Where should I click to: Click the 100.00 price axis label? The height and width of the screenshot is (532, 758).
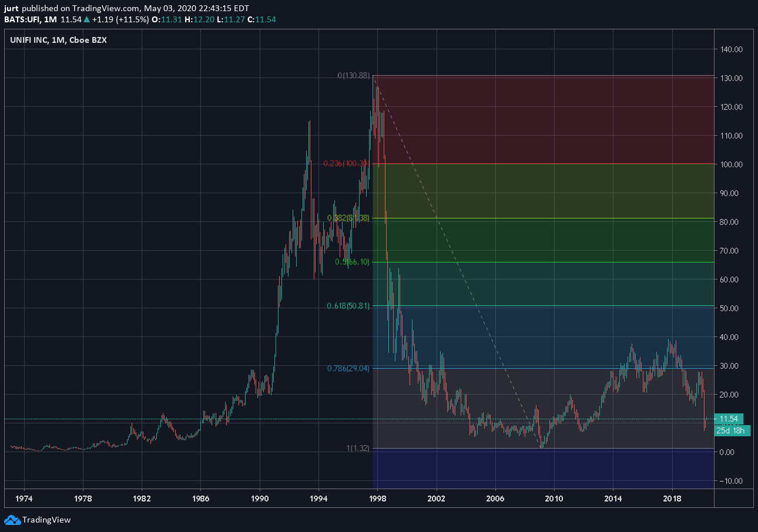(731, 164)
